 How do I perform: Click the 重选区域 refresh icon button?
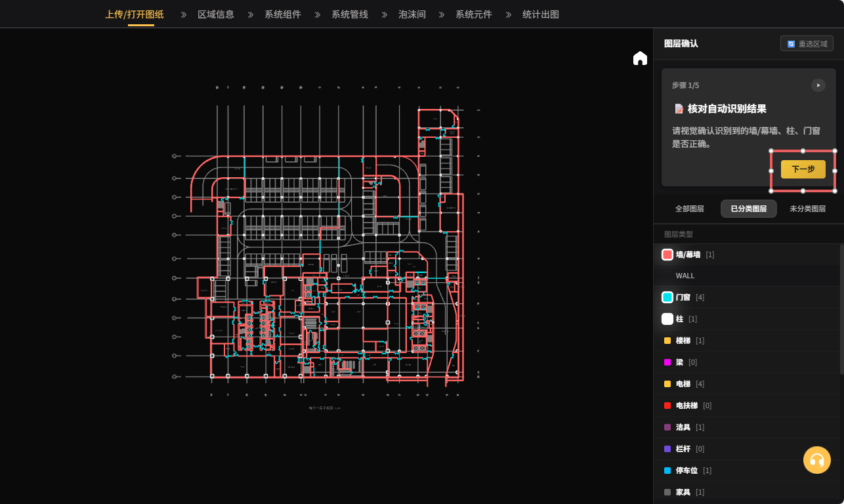tap(807, 44)
